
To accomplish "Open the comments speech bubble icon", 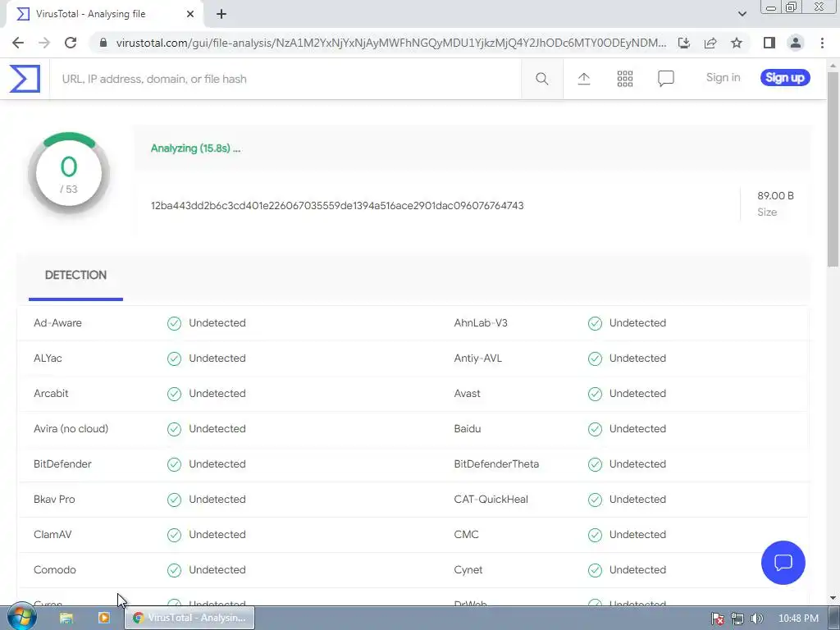I will point(666,79).
